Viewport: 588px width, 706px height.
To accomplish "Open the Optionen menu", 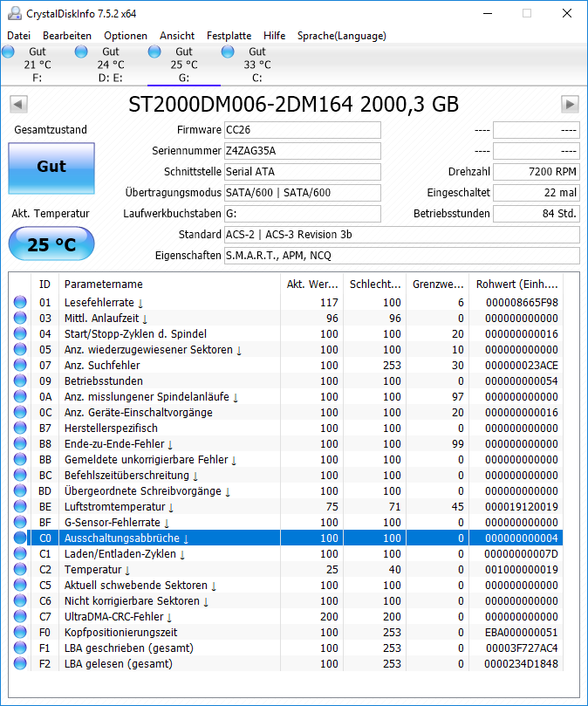I will 126,36.
